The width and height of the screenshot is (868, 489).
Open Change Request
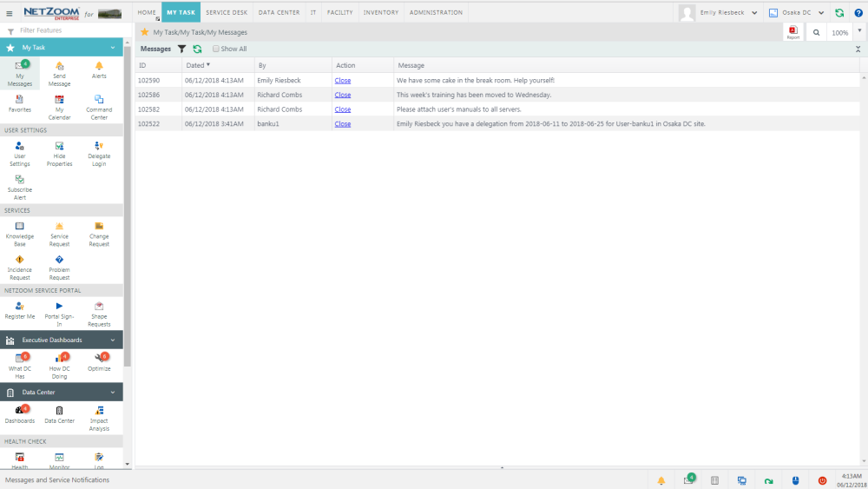pos(99,235)
